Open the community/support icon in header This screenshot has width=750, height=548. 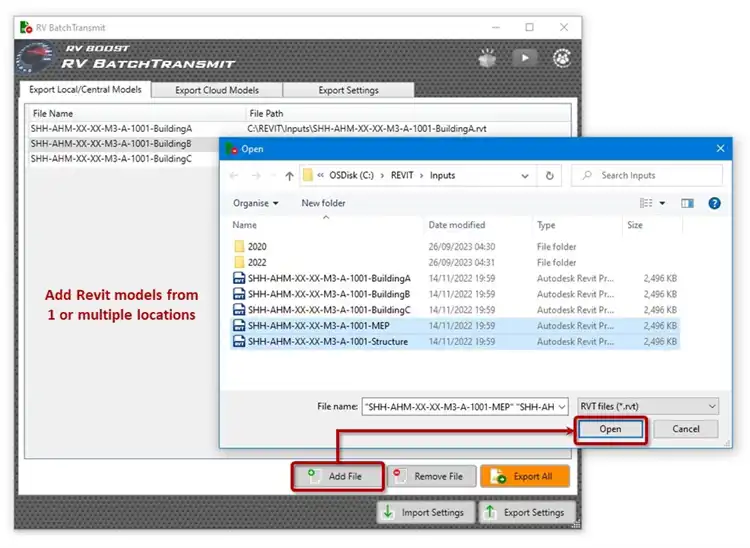pos(562,58)
